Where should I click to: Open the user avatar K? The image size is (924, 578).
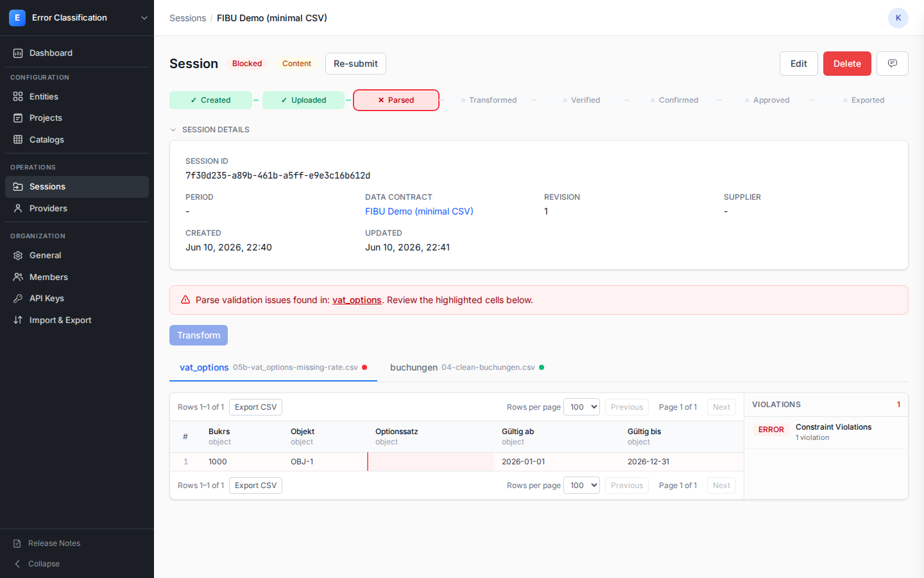click(898, 18)
